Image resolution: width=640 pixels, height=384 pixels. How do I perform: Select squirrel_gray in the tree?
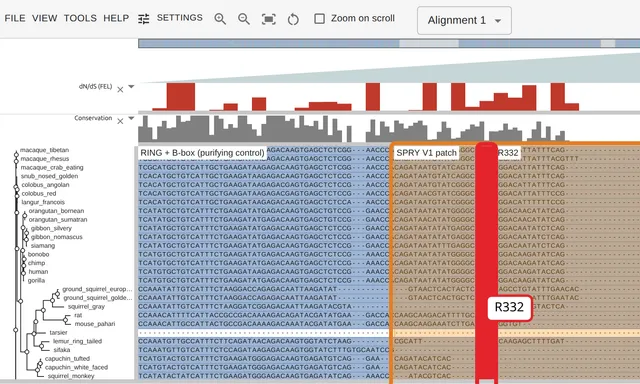[x=86, y=306]
